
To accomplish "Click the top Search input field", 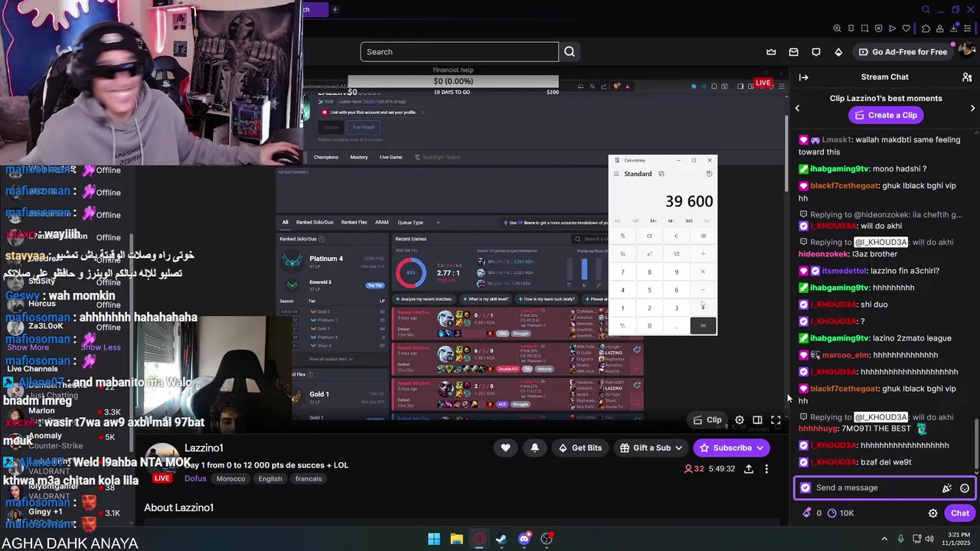I will click(x=459, y=52).
